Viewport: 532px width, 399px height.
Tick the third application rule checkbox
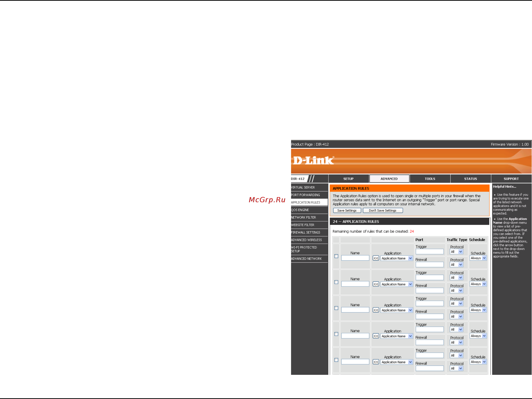[336, 308]
